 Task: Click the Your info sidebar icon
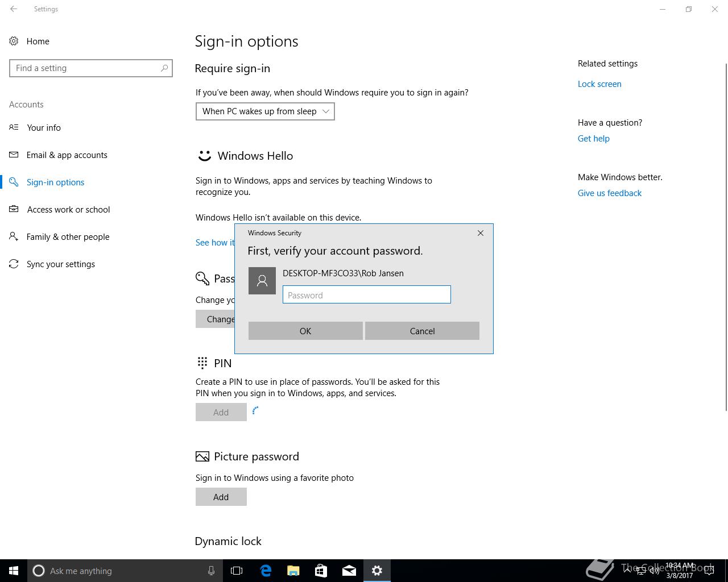pyautogui.click(x=14, y=127)
